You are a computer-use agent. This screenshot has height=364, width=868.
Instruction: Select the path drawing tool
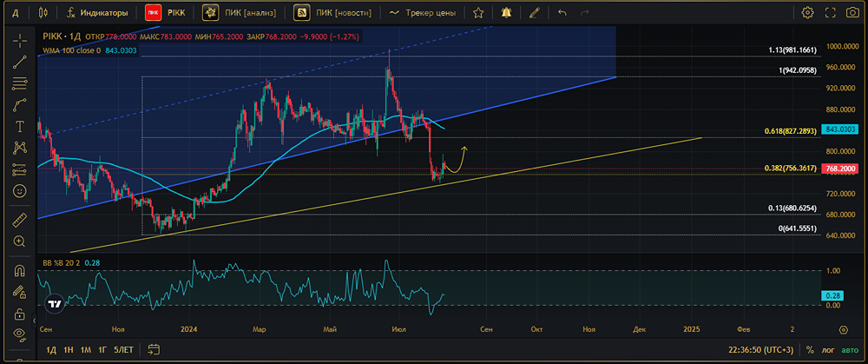20,105
